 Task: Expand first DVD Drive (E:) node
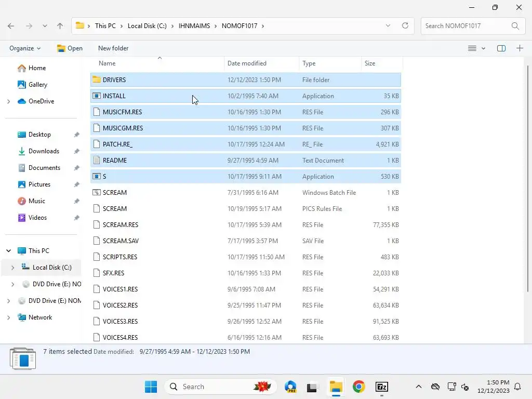[13, 284]
